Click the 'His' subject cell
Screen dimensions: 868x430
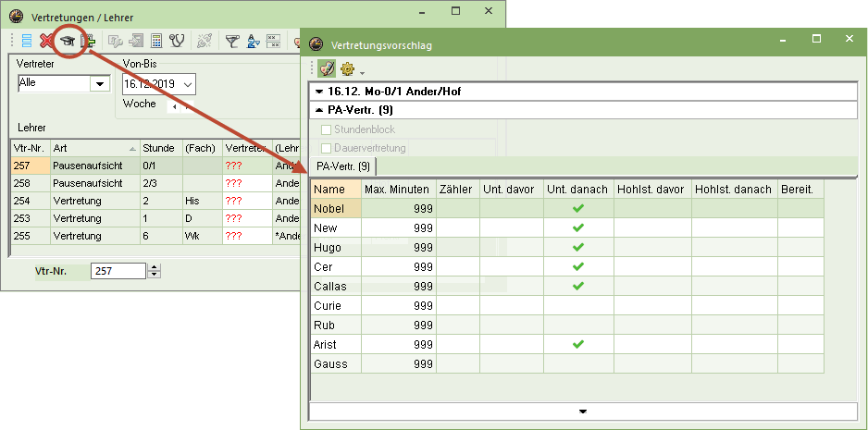[202, 201]
